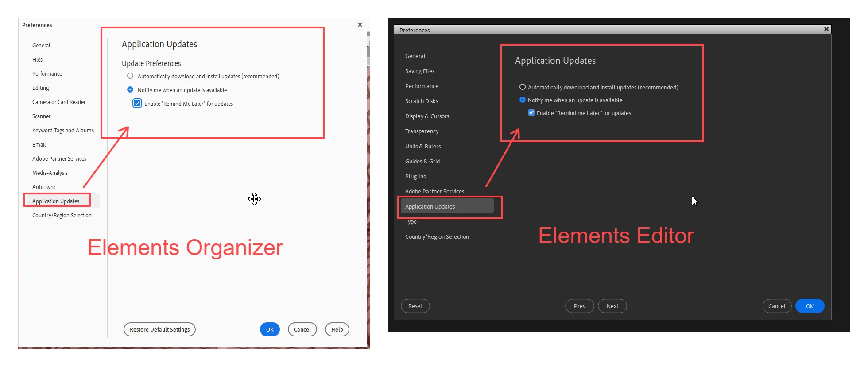Viewport: 868px width, 367px height.
Task: Open Display & Cursors category
Action: click(x=427, y=116)
